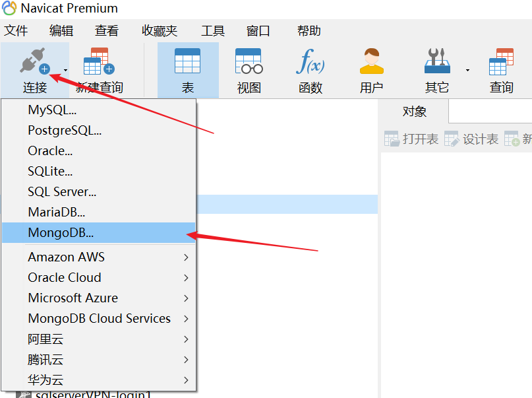532x398 pixels.
Task: Select the Table (表) toolbar icon
Action: 188,61
